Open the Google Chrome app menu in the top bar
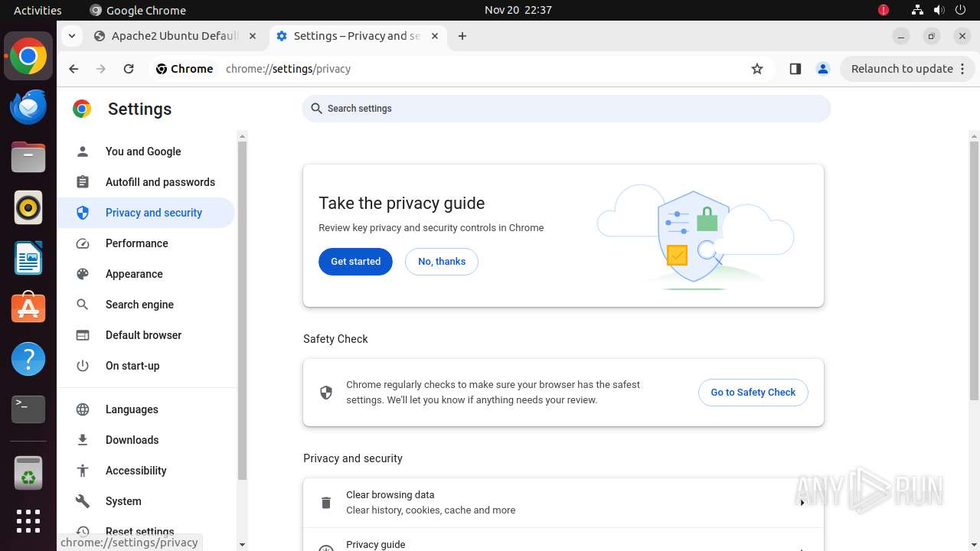This screenshot has width=980, height=551. 138,10
